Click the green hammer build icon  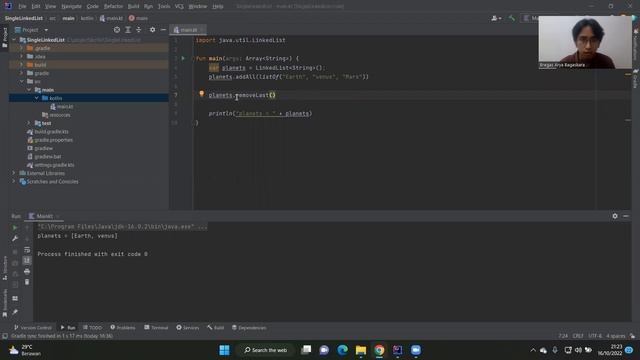point(511,18)
